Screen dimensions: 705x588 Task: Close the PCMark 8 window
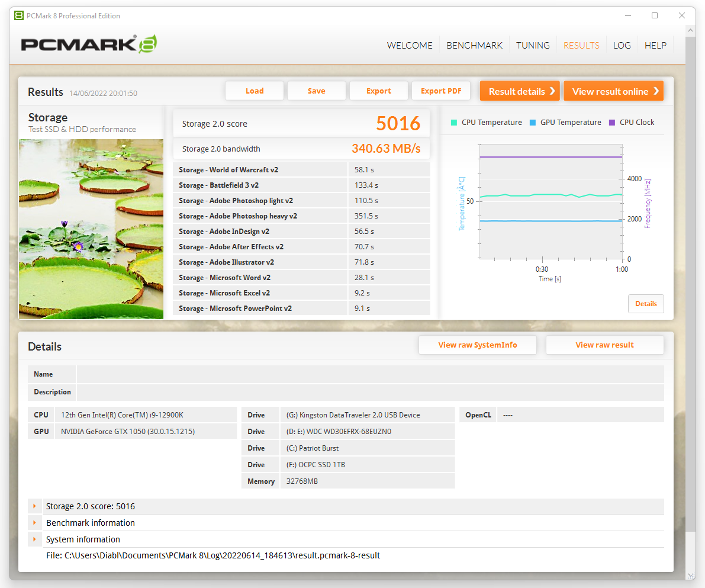(x=682, y=16)
